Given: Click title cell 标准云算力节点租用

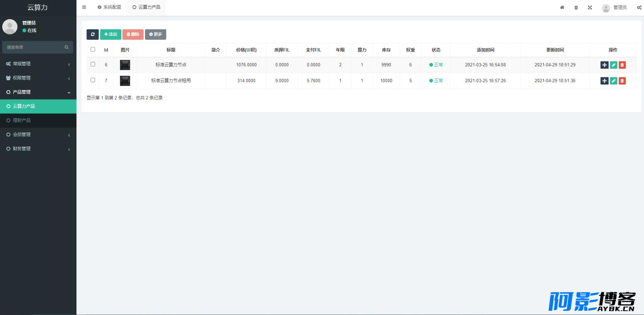Looking at the screenshot, I should (x=171, y=81).
